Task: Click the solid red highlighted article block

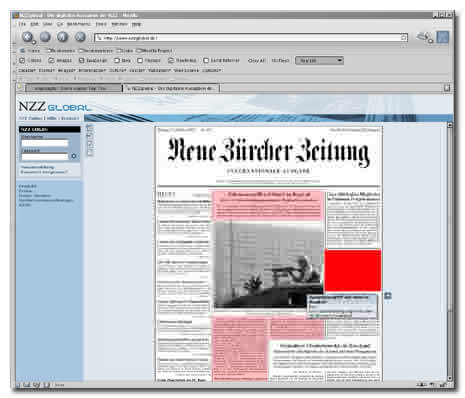Action: coord(353,270)
